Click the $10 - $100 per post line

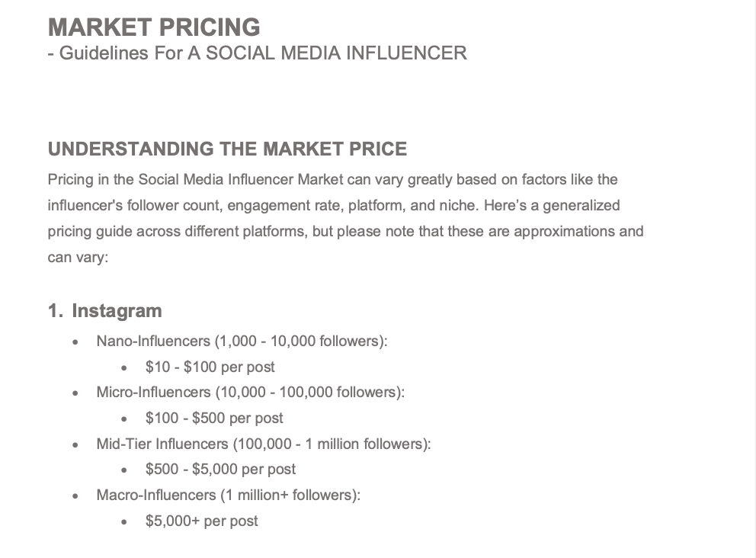tap(210, 367)
